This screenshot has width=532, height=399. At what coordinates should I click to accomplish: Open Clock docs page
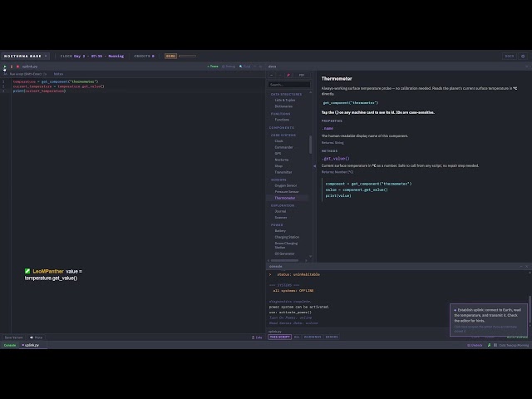pos(279,141)
